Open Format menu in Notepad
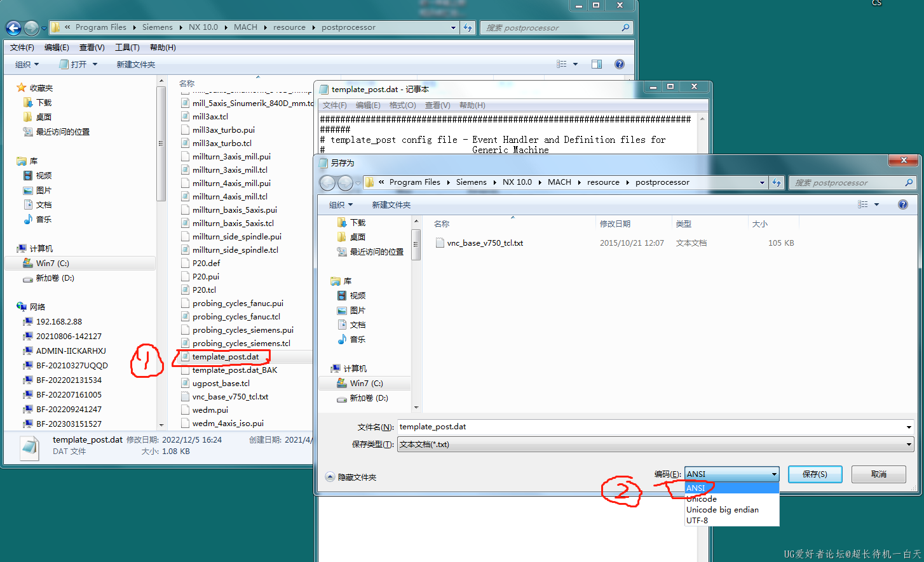Image resolution: width=924 pixels, height=562 pixels. point(402,105)
